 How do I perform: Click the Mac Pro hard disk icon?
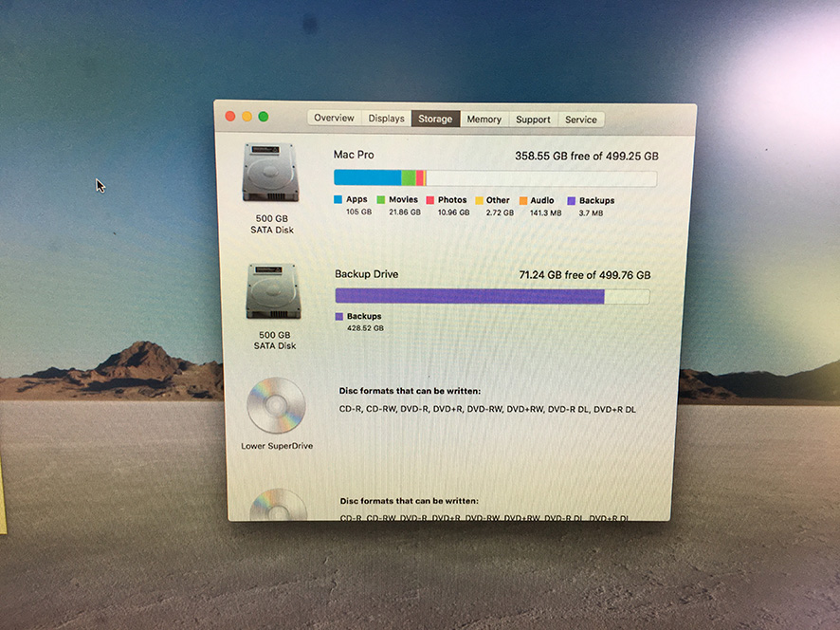pyautogui.click(x=270, y=172)
